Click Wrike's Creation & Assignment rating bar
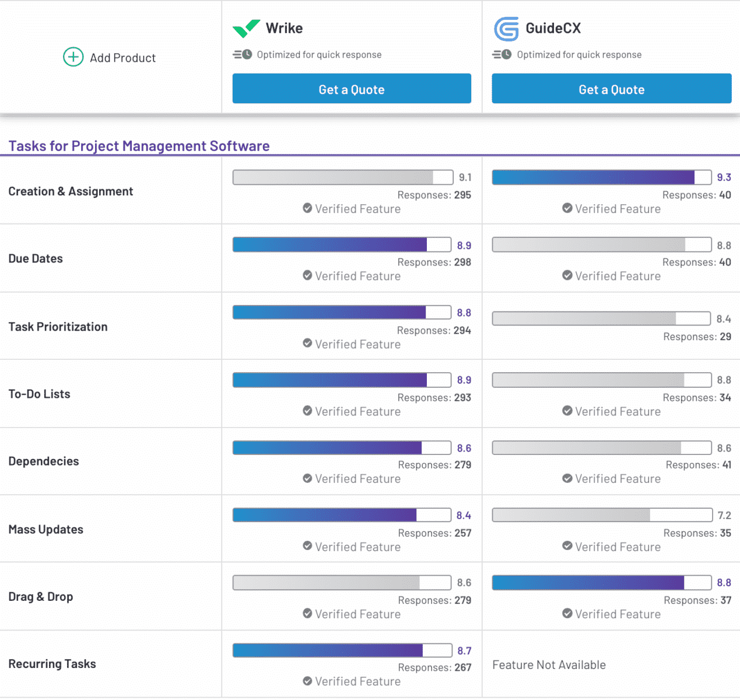The height and width of the screenshot is (700, 740). click(343, 177)
